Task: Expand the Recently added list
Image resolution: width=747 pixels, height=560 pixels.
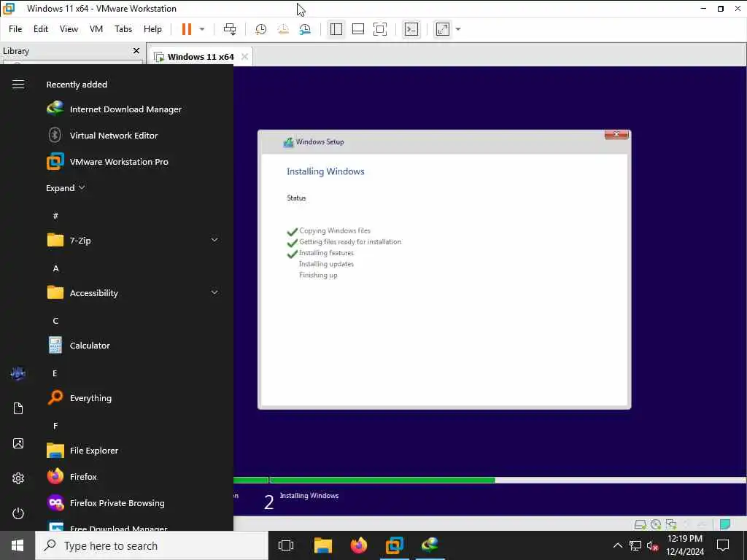Action: [65, 188]
